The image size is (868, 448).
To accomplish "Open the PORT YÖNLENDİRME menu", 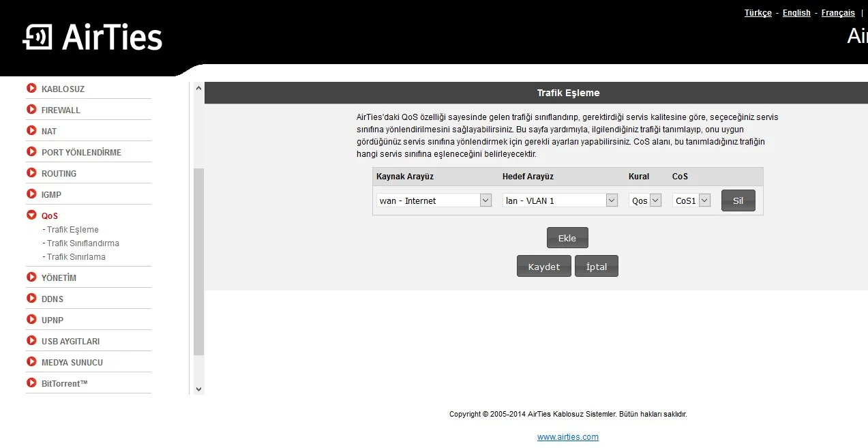I will click(x=81, y=153).
